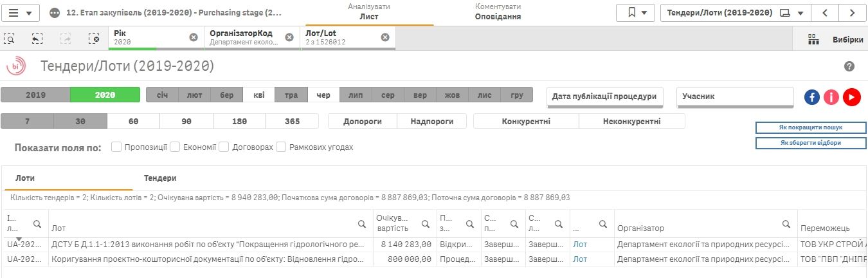Open the hamburger navigation menu dropdown
The height and width of the screenshot is (278, 868).
[21, 13]
